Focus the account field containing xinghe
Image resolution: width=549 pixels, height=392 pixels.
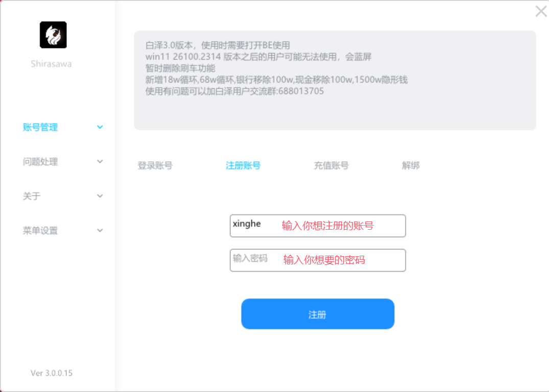(318, 226)
